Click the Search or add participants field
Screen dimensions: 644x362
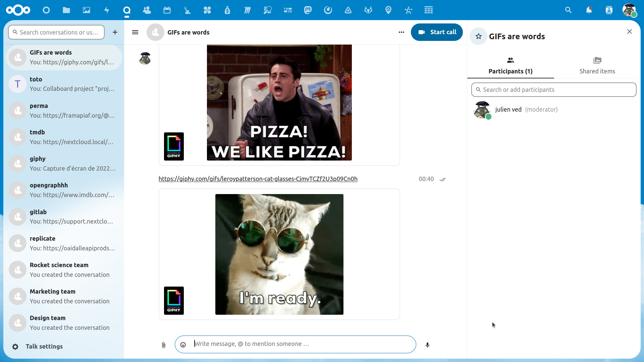[x=554, y=90]
